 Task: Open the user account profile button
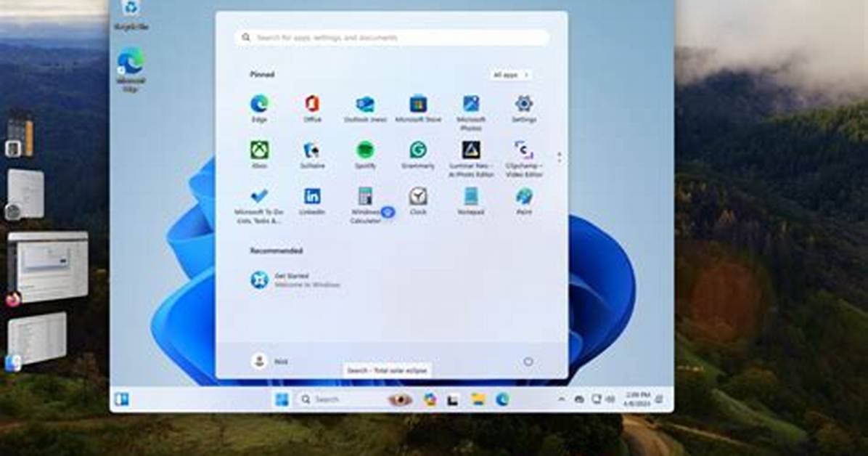[x=269, y=362]
